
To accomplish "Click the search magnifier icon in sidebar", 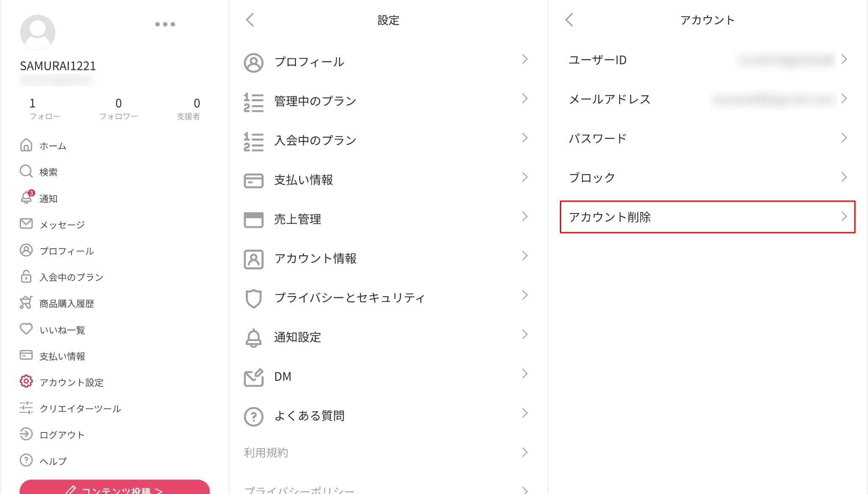I will coord(26,171).
